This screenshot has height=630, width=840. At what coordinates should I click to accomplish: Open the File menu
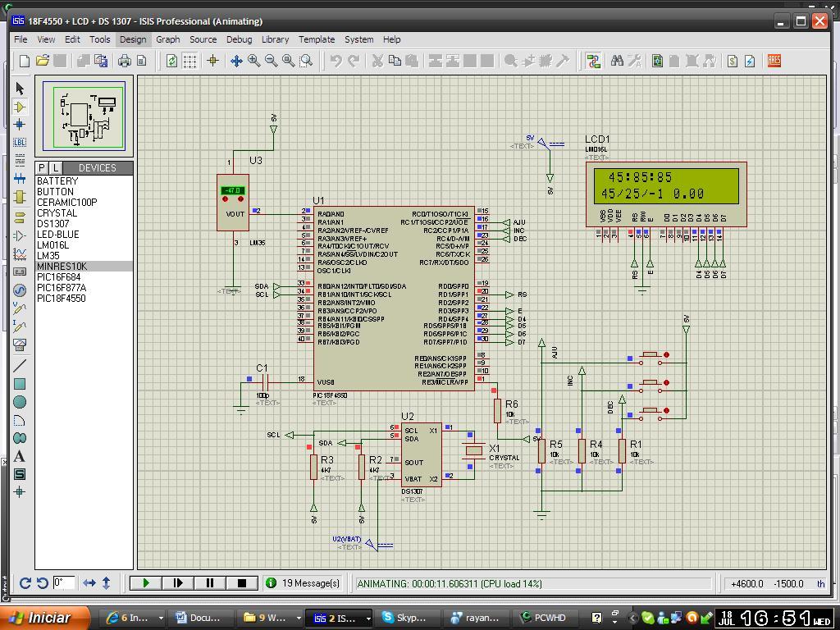[x=21, y=39]
